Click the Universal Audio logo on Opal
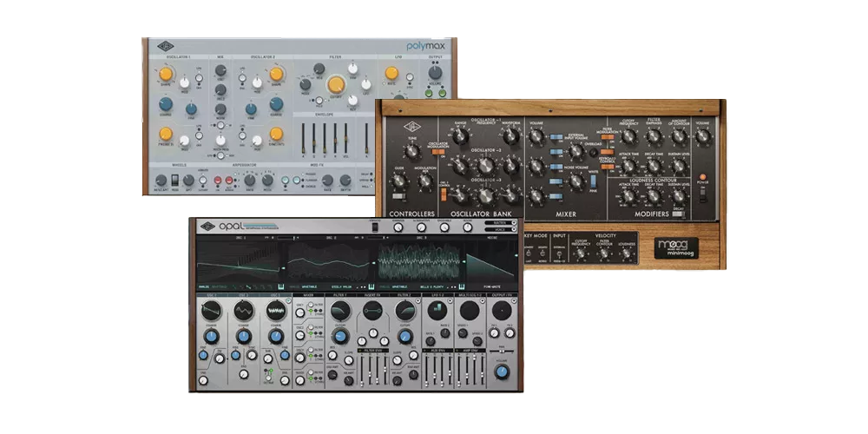The height and width of the screenshot is (434, 868). tap(207, 226)
